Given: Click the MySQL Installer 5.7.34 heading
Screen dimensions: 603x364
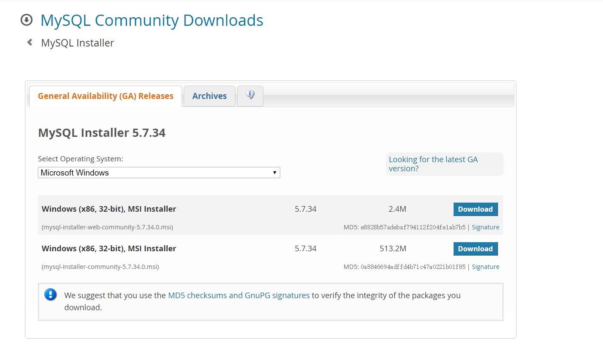Looking at the screenshot, I should point(102,133).
